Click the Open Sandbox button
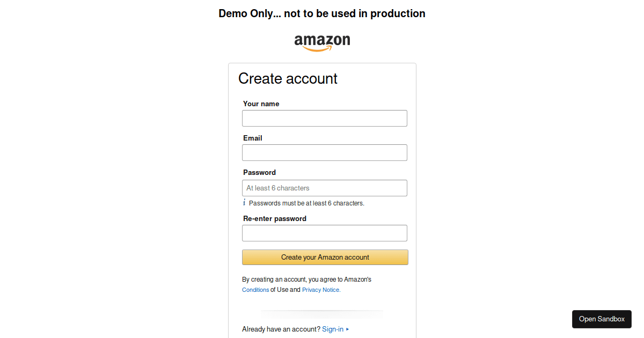The width and height of the screenshot is (644, 338). click(602, 319)
